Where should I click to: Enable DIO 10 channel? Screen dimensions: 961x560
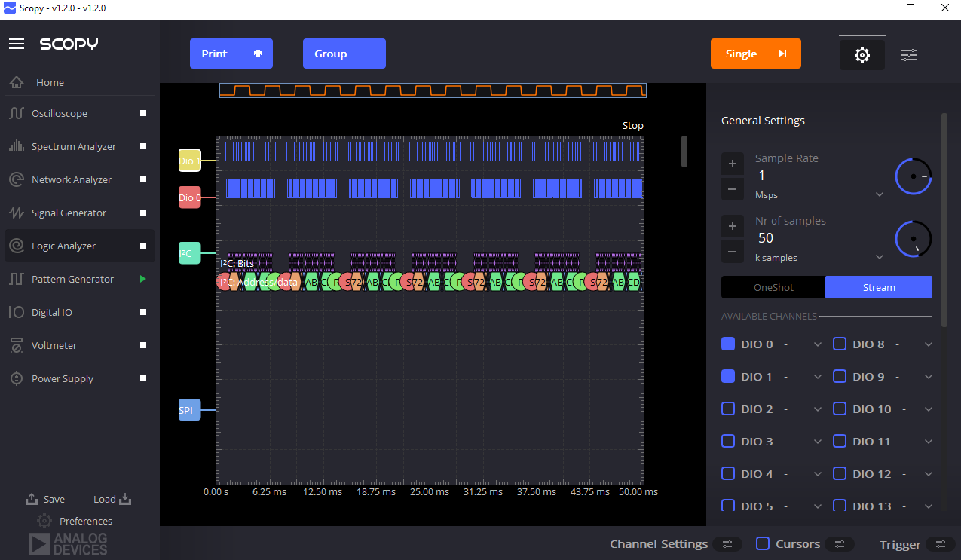[840, 409]
